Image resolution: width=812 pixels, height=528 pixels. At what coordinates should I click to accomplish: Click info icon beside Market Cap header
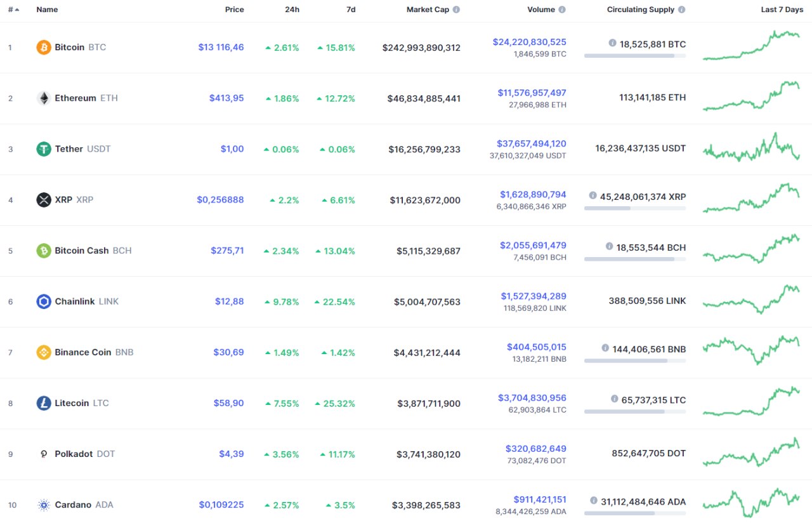click(457, 10)
